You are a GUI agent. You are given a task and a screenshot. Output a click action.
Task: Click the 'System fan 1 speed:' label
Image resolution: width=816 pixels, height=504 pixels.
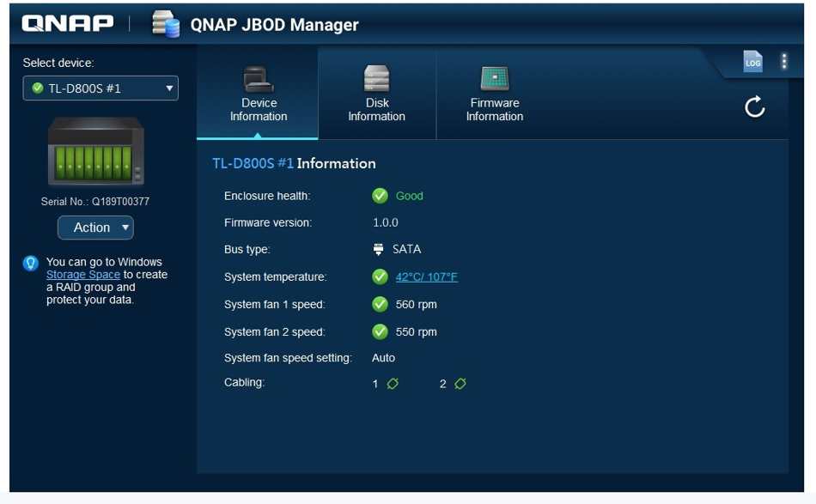(274, 305)
